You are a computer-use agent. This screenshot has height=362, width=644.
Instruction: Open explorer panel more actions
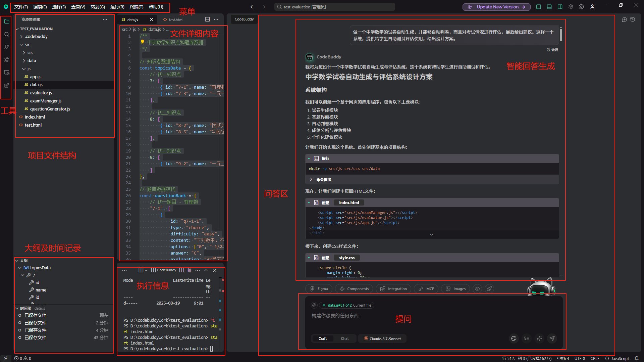(105, 19)
